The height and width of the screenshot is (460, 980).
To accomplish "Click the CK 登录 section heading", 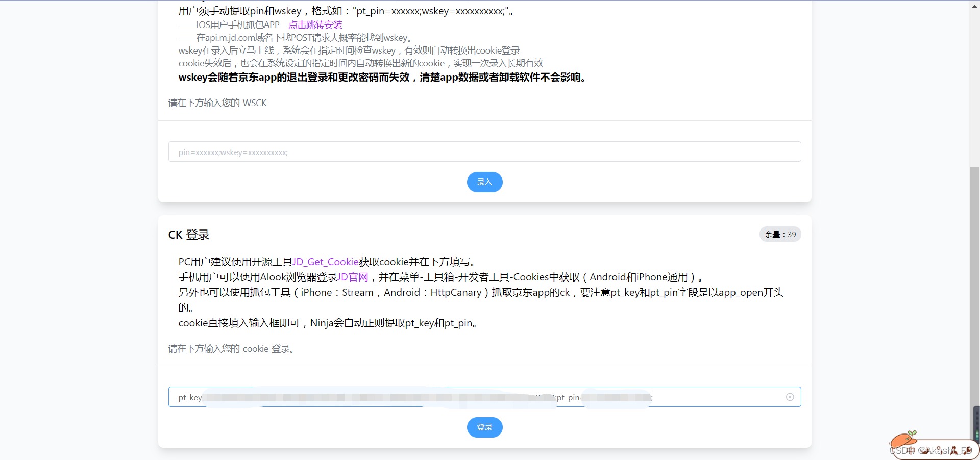I will pos(189,235).
